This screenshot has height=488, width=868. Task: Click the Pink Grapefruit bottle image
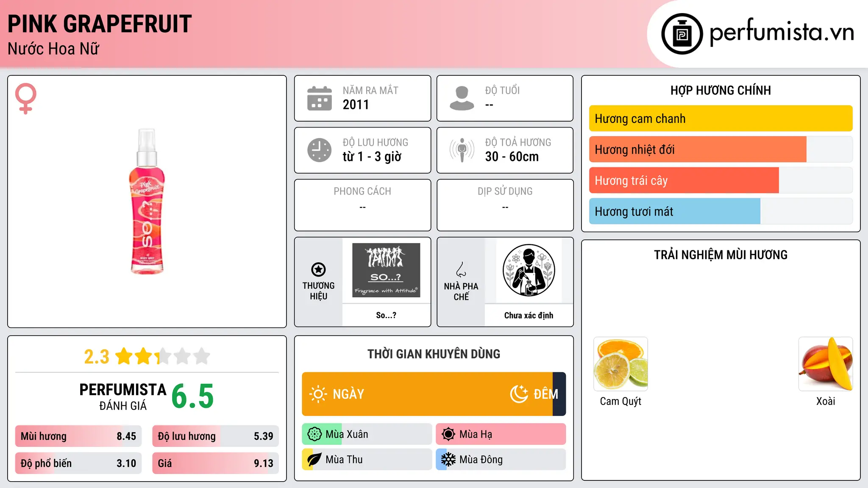(x=147, y=201)
